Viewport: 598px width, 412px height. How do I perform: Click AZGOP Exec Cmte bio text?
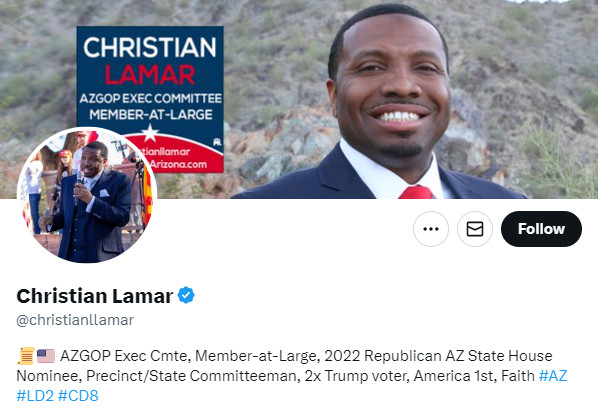(124, 356)
